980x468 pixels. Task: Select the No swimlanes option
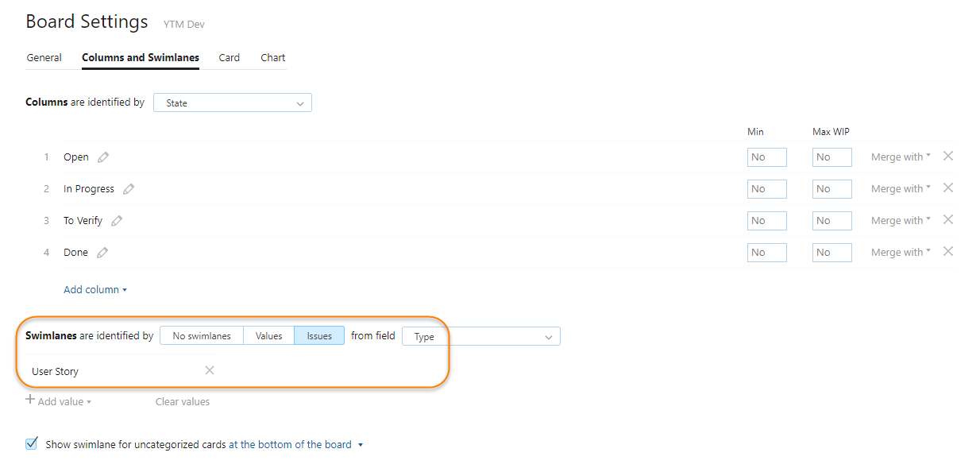pos(202,336)
